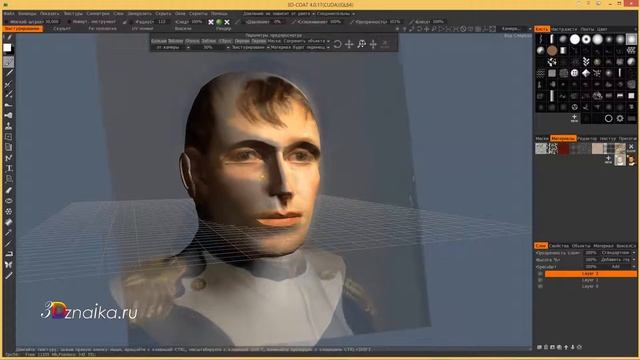Click the first white X icon before green sphere
Viewport: 640px width, 360px height.
coord(211,22)
